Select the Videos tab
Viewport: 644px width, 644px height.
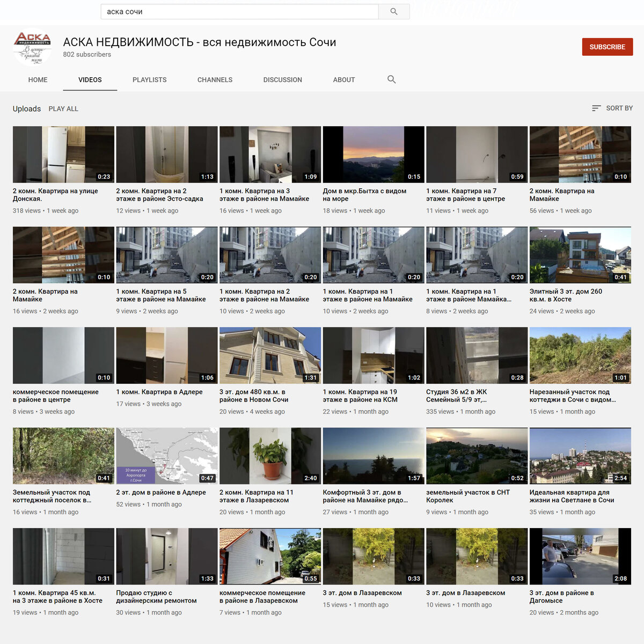(x=90, y=80)
